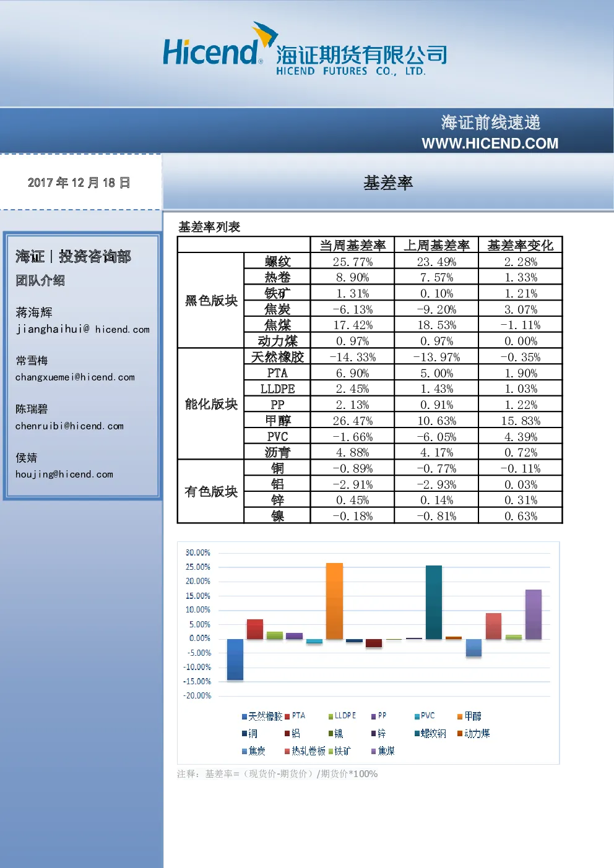Select the PTA legend color swatch
The height and width of the screenshot is (868, 614).
click(x=287, y=716)
